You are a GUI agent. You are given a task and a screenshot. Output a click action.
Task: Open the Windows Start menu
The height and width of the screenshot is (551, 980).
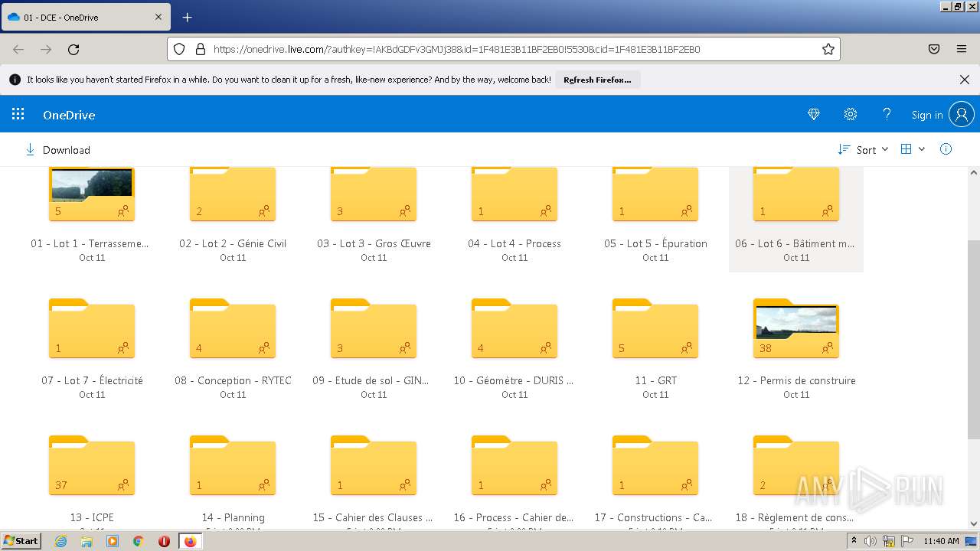(x=21, y=540)
